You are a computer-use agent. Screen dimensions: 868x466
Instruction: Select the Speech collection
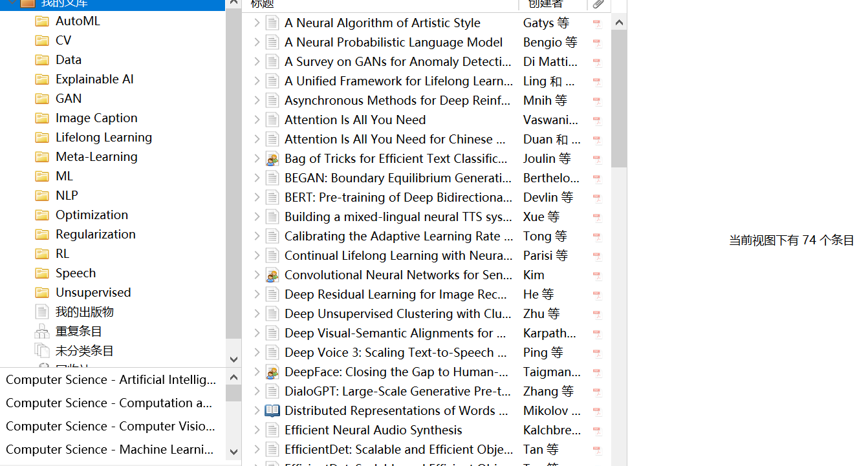[x=76, y=273]
